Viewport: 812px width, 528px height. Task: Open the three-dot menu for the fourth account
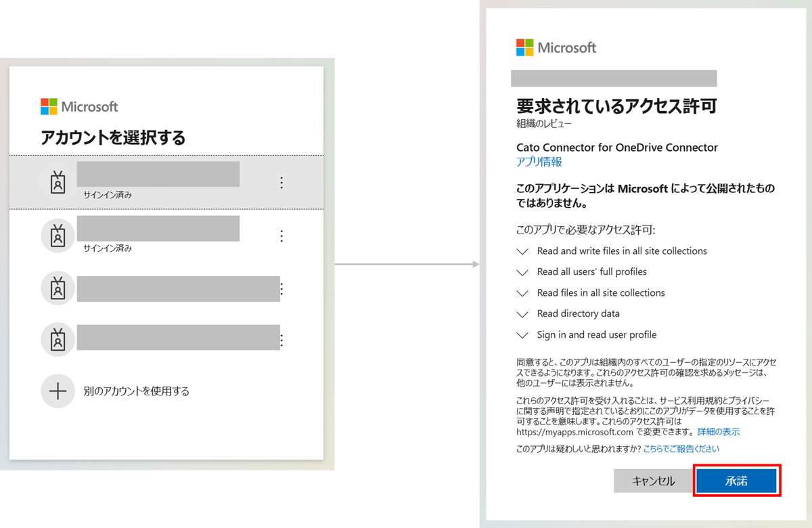282,340
